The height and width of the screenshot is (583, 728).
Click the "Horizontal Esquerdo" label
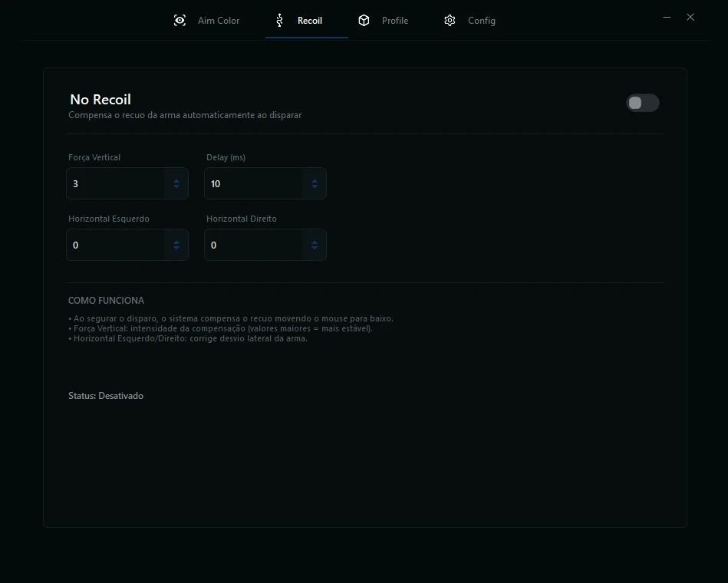pos(109,219)
